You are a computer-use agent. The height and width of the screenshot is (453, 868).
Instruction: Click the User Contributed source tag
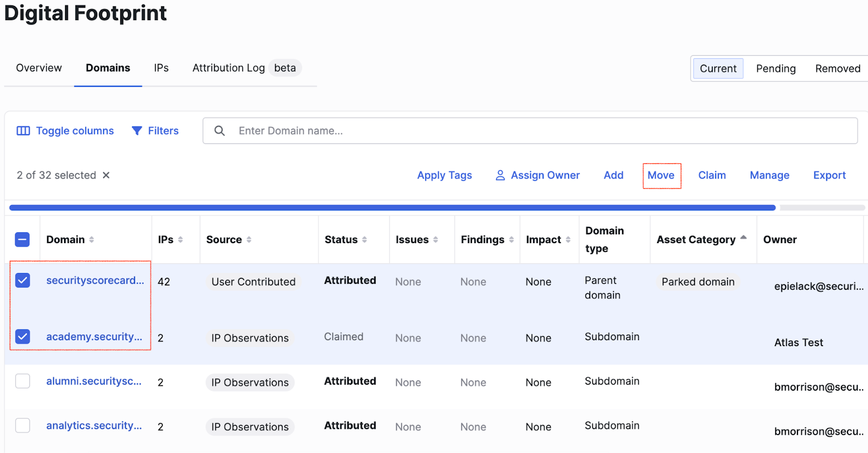[253, 282]
